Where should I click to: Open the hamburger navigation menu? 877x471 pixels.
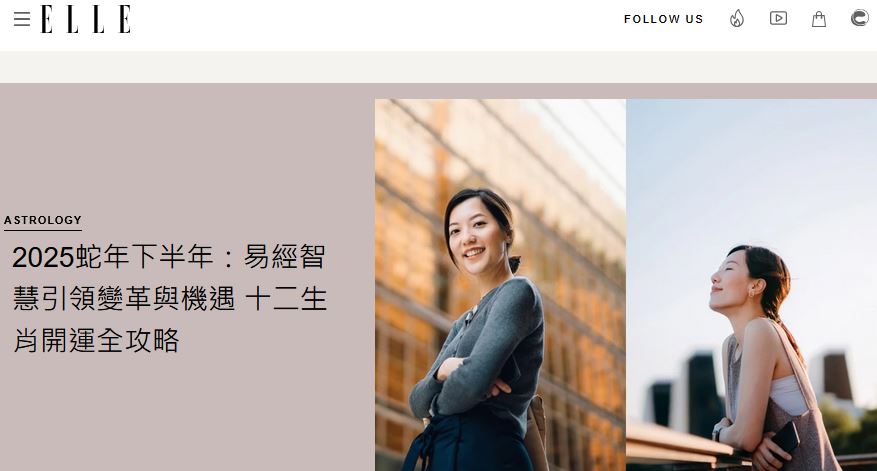(22, 19)
